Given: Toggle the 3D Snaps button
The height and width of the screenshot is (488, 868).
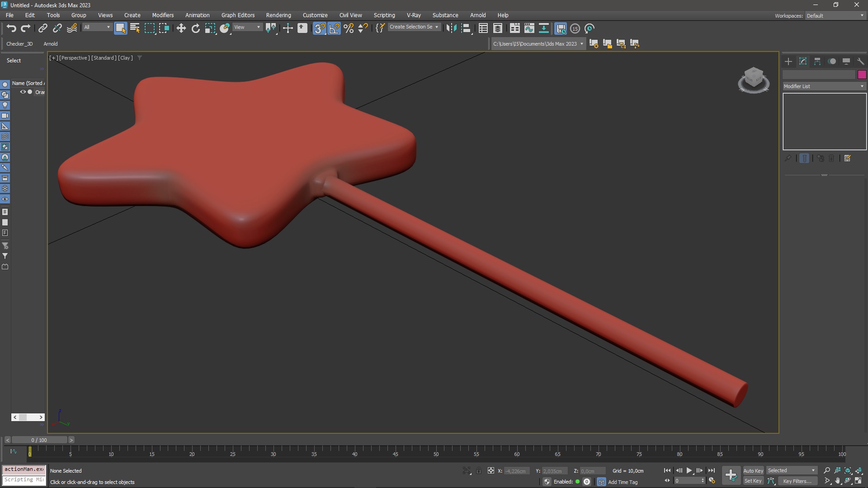Looking at the screenshot, I should (319, 28).
